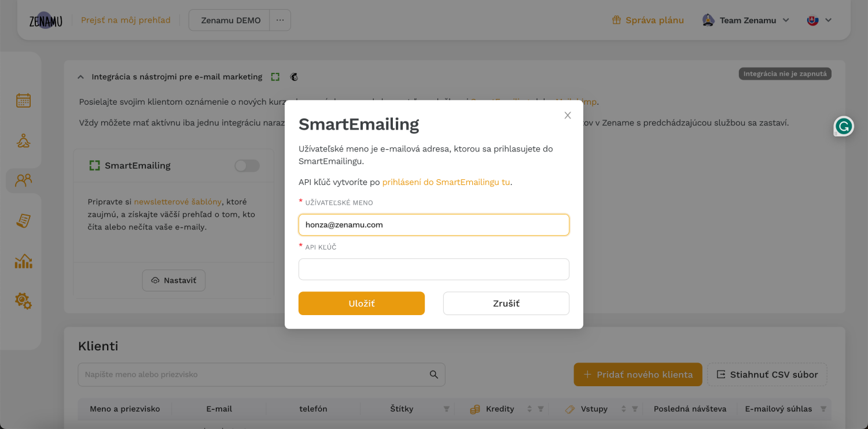
Task: Save with the Uložiť button
Action: [x=362, y=304]
